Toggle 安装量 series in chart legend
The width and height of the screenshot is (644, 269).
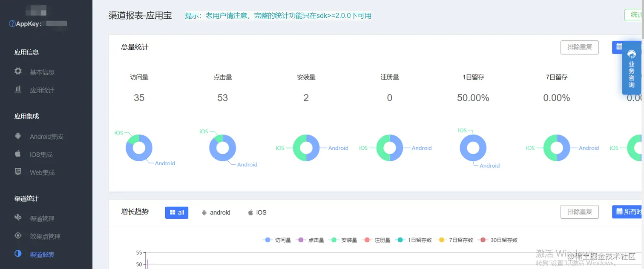click(x=343, y=240)
